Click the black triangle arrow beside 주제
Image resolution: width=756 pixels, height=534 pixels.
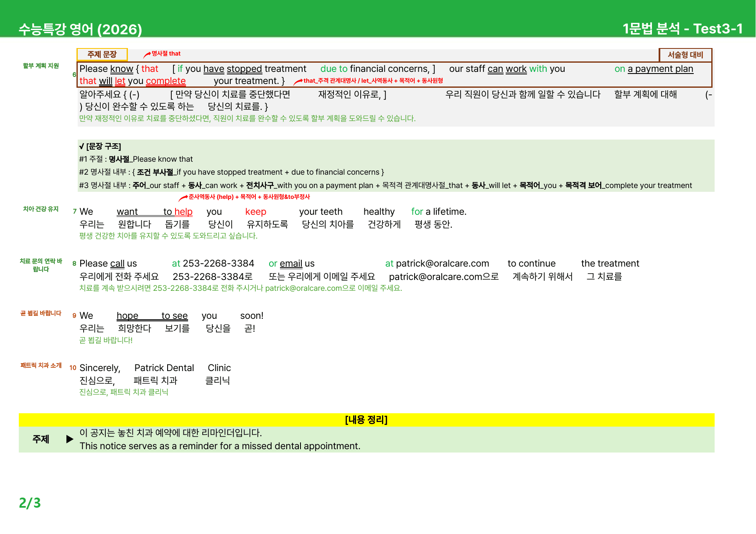(70, 439)
